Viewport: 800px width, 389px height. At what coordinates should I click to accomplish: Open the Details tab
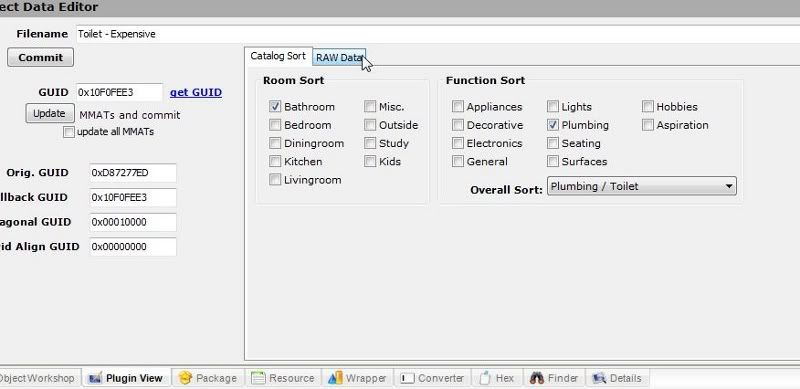[617, 378]
